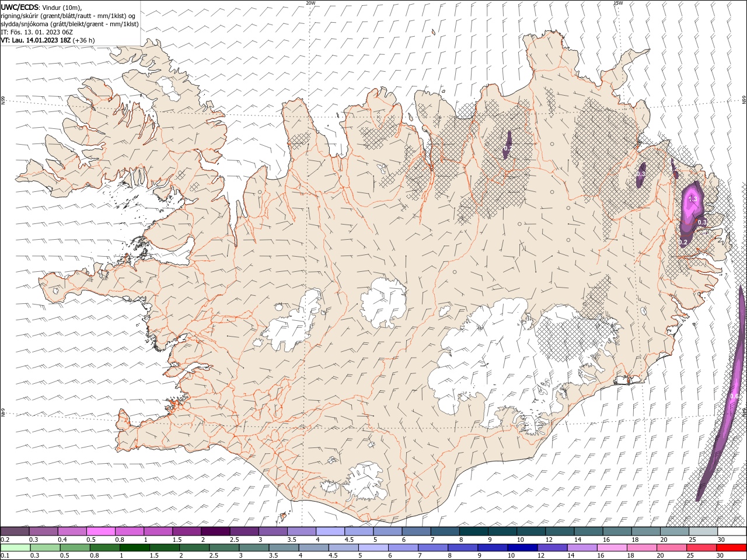747x560 pixels.
Task: Click the 1.3 precipitation value on the map
Action: coord(693,199)
